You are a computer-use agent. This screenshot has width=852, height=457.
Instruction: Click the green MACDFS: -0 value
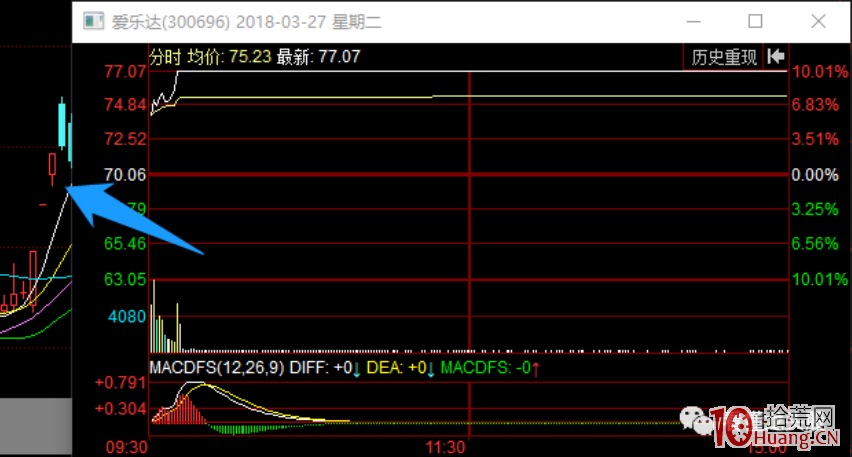click(x=490, y=368)
